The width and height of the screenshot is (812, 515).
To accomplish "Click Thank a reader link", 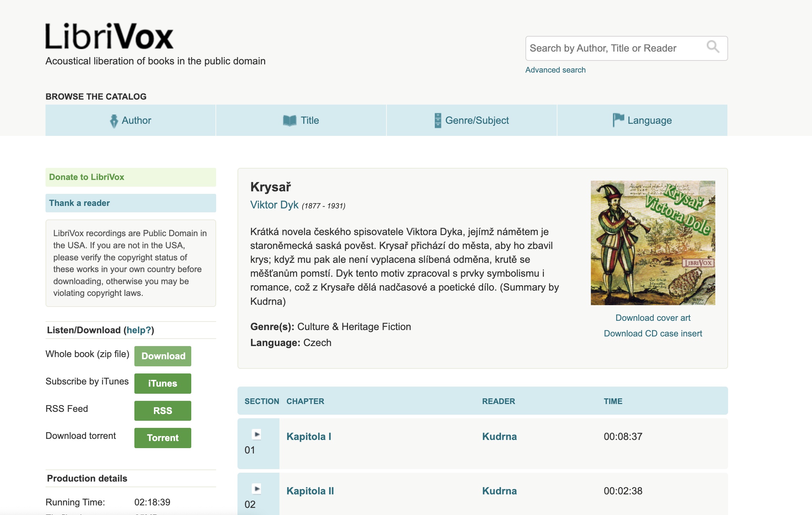I will [80, 203].
